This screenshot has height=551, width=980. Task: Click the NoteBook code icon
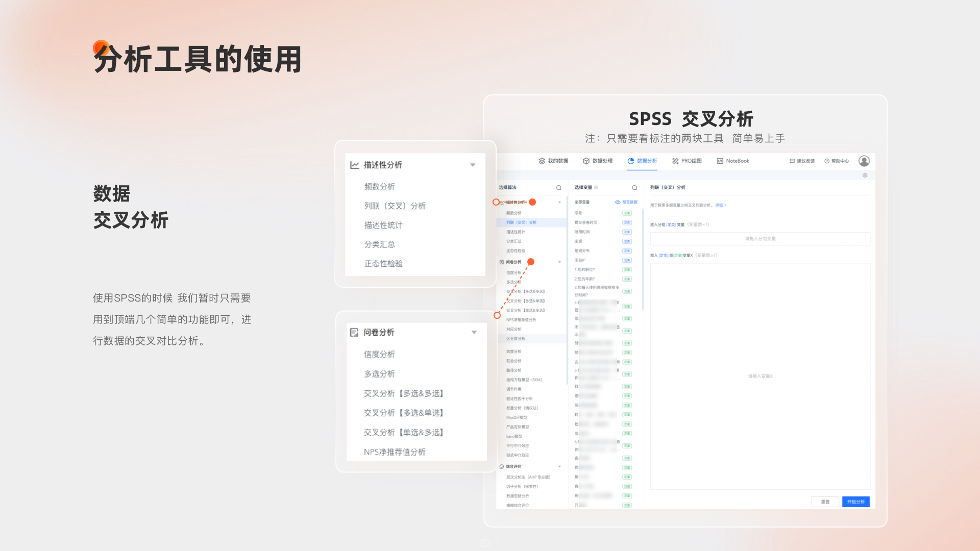point(720,161)
